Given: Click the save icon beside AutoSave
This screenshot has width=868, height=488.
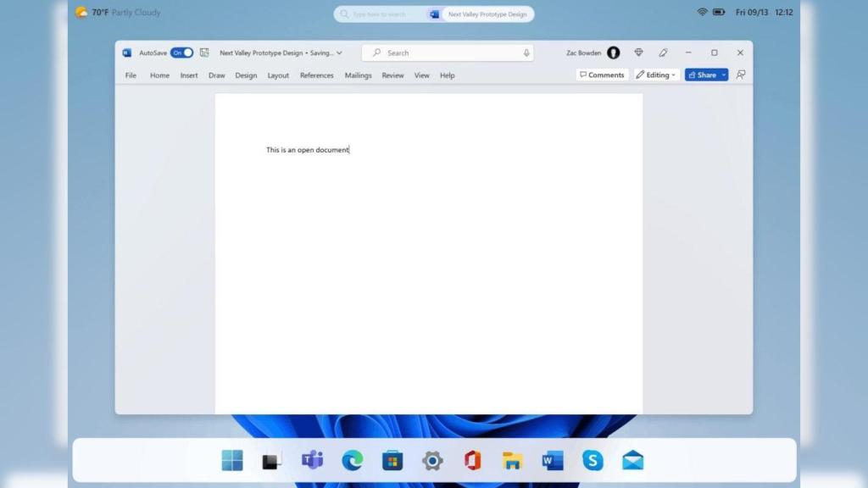Looking at the screenshot, I should pos(204,53).
